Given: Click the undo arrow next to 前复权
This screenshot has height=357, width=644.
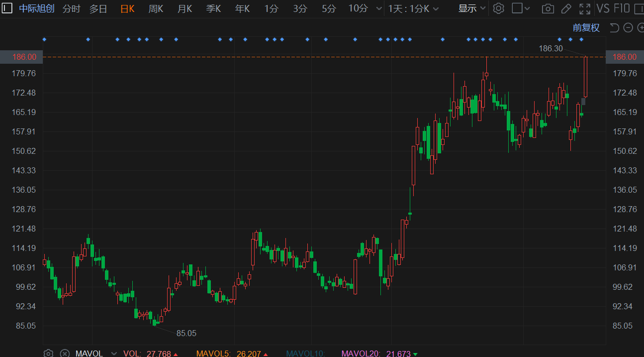Looking at the screenshot, I should (x=615, y=28).
